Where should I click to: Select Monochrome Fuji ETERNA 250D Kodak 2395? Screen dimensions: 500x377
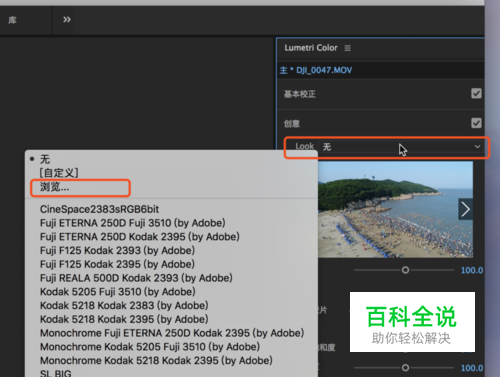[x=172, y=333]
